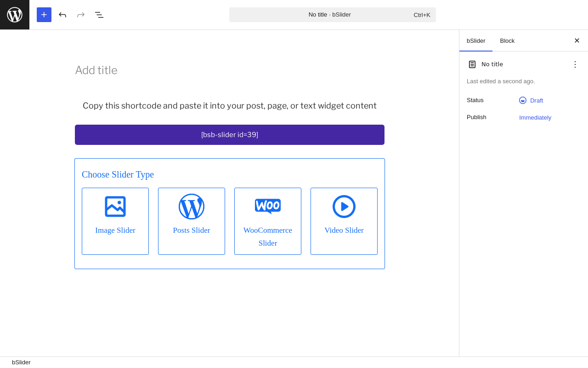Image resolution: width=588 pixels, height=368 pixels.
Task: Click the Status label in sidebar
Action: (x=475, y=100)
